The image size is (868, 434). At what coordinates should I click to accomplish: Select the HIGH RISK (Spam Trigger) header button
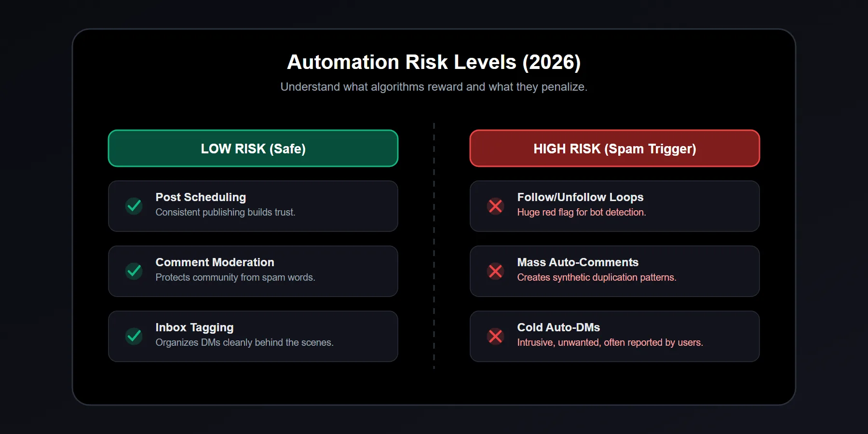click(x=614, y=149)
